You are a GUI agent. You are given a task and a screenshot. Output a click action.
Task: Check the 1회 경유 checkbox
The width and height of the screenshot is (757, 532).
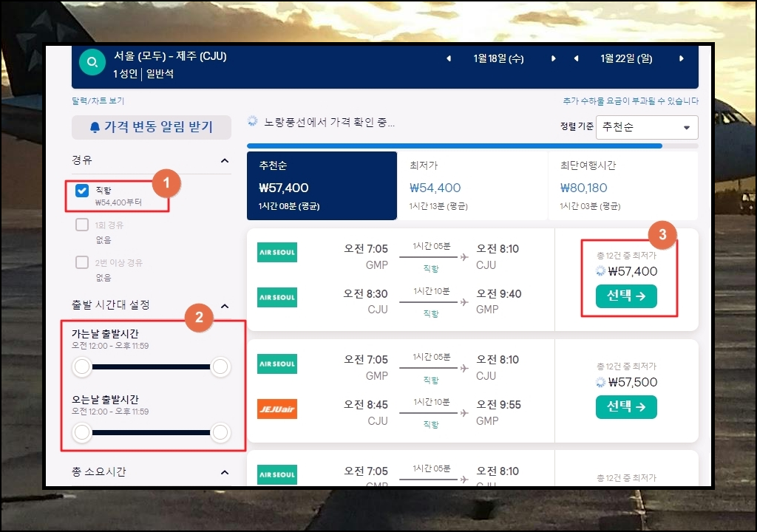point(82,225)
